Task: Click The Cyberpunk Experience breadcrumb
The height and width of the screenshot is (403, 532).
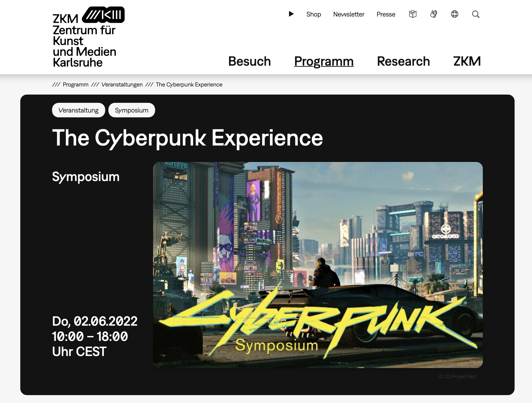Action: point(189,84)
